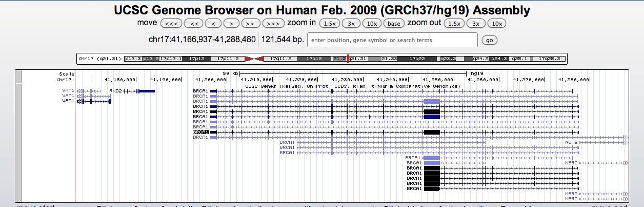This screenshot has width=644, height=207.
Task: Click the chr17 (q21.31) ideogram label
Action: [x=99, y=59]
